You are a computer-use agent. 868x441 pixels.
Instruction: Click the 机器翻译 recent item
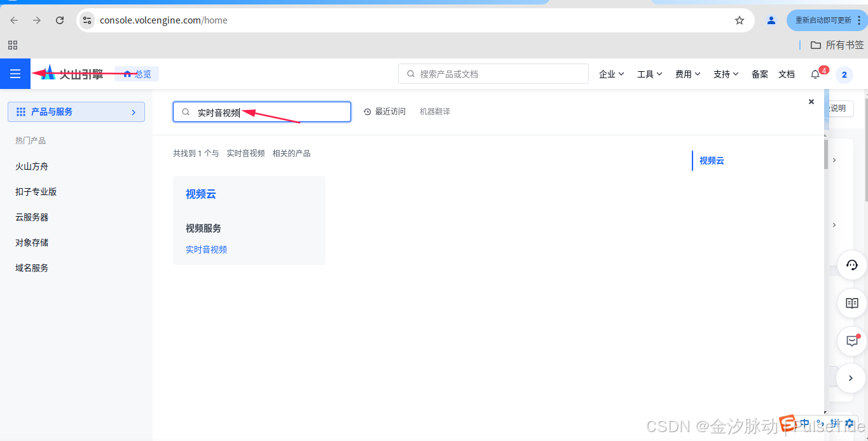(435, 111)
